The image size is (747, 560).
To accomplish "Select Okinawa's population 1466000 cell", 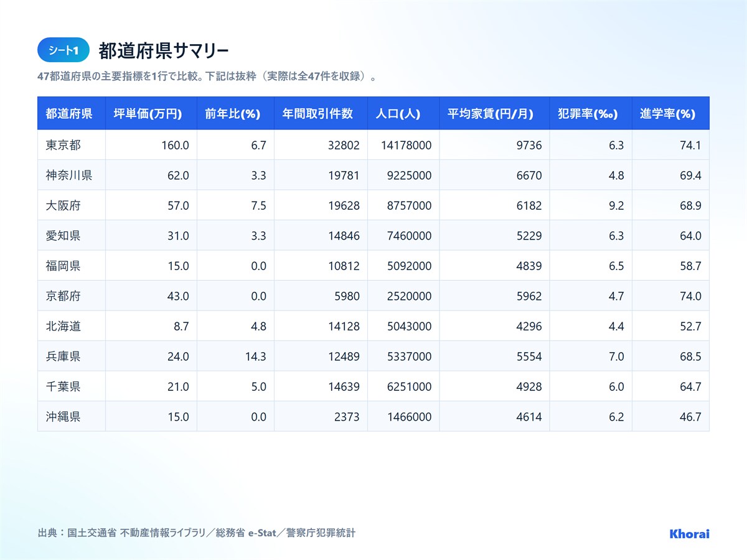I will 403,417.
